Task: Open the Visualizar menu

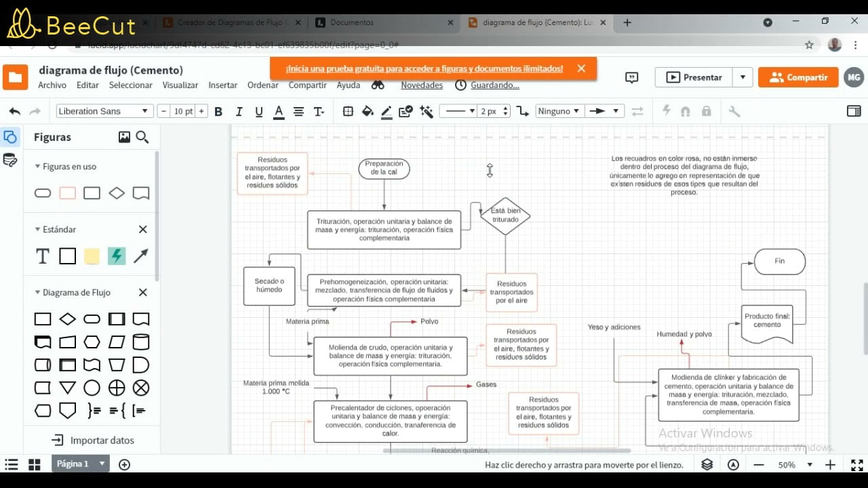Action: [180, 85]
